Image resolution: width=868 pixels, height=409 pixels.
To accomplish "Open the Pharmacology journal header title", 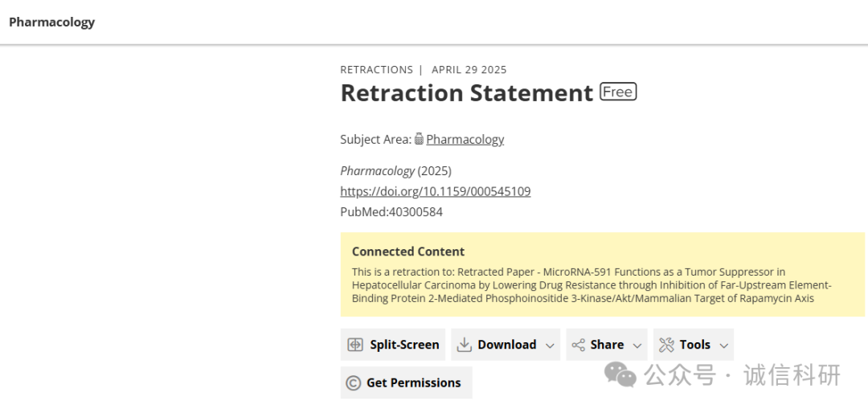I will (52, 22).
